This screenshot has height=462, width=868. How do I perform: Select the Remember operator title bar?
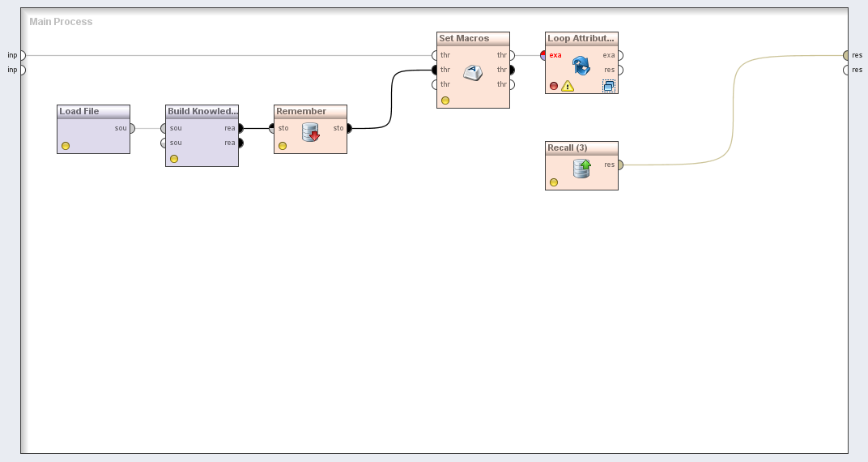click(301, 111)
